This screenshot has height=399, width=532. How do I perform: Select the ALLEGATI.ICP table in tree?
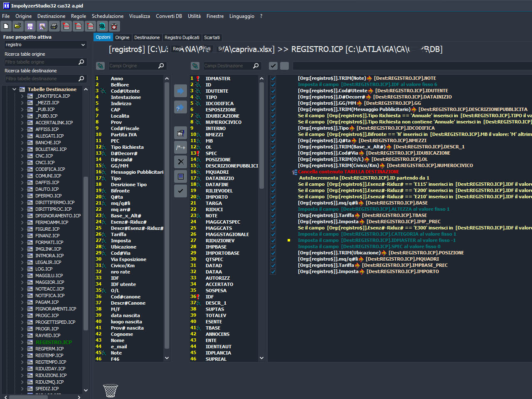49,136
